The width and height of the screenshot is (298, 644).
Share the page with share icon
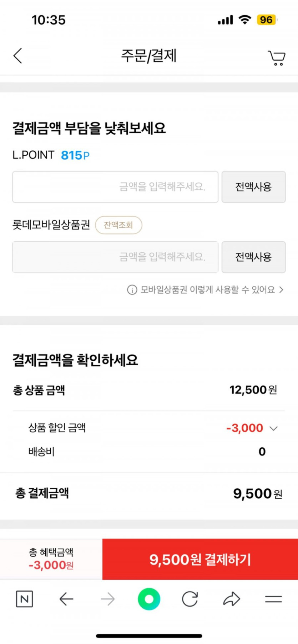(x=232, y=599)
